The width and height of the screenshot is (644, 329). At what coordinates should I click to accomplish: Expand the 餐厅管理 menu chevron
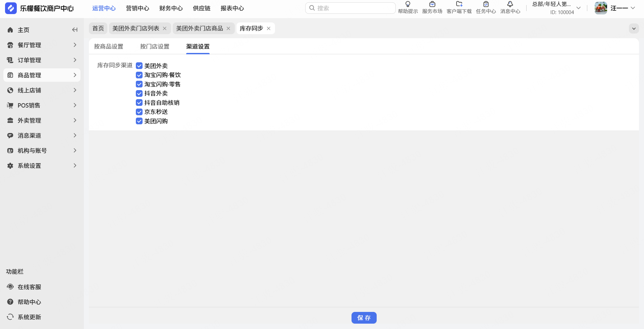tap(75, 45)
